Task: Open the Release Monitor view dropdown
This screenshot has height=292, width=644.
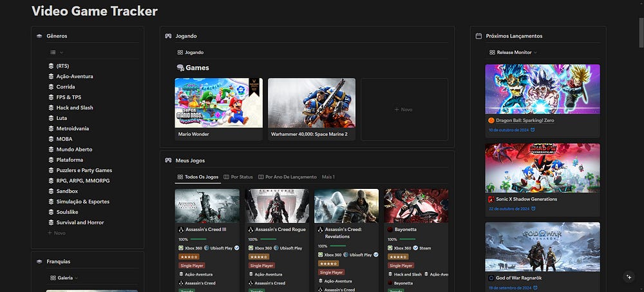Action: pos(513,53)
